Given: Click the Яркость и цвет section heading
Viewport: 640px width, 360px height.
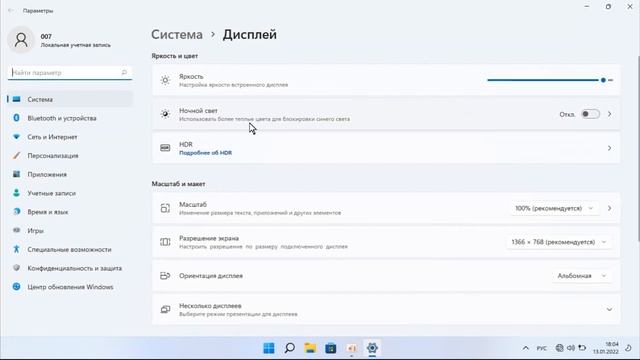Looking at the screenshot, I should [x=175, y=56].
